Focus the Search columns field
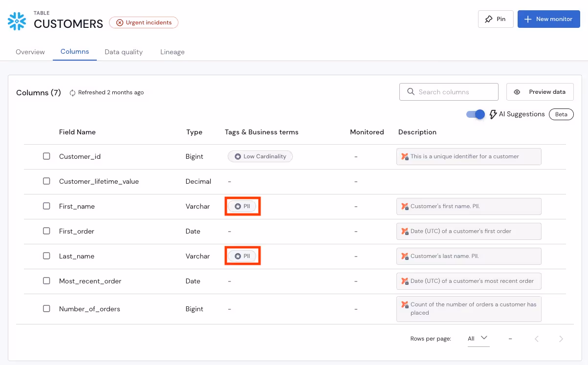The height and width of the screenshot is (365, 588). click(x=449, y=92)
